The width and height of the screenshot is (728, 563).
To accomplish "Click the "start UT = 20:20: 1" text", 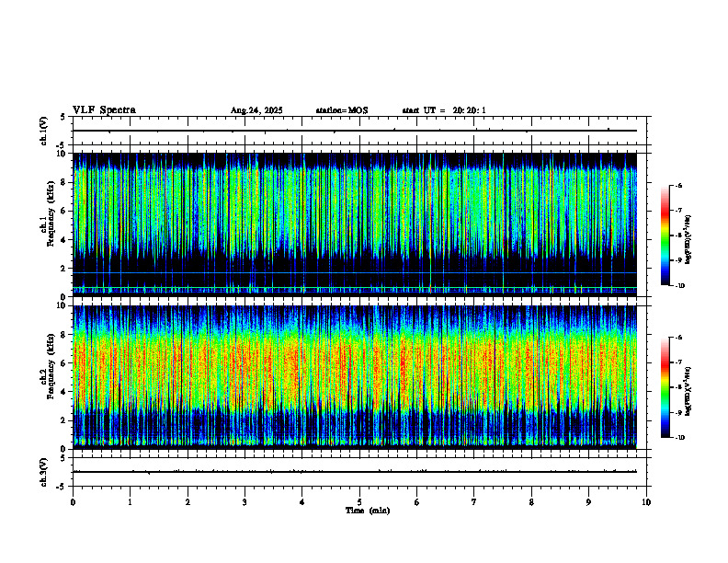I will coord(444,110).
